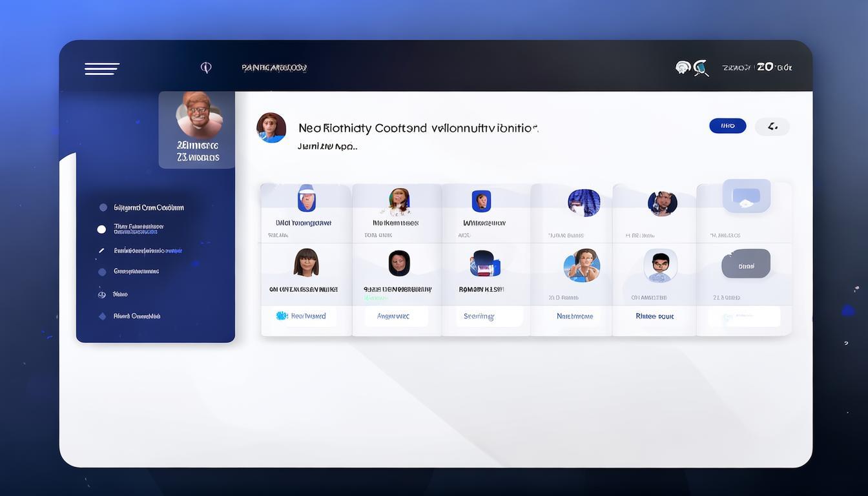Screen dimensions: 868x496
Task: Select the white filled radio dot in sidebar
Action: coord(101,229)
